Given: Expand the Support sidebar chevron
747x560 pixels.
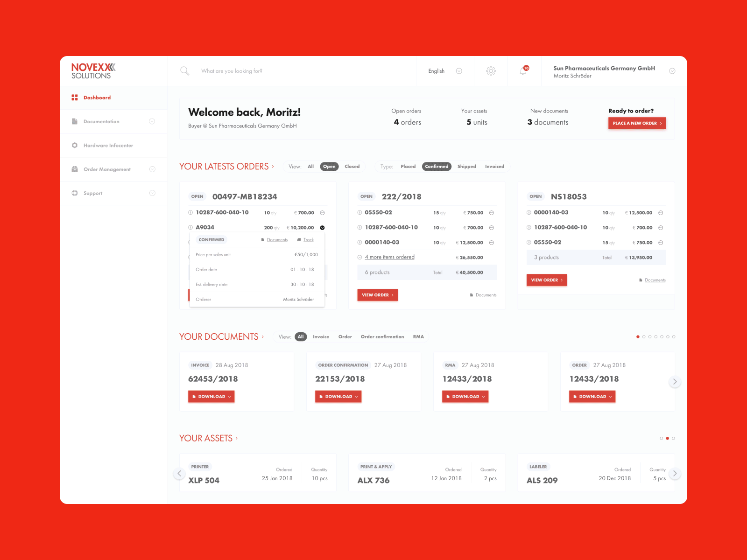Looking at the screenshot, I should pyautogui.click(x=152, y=193).
